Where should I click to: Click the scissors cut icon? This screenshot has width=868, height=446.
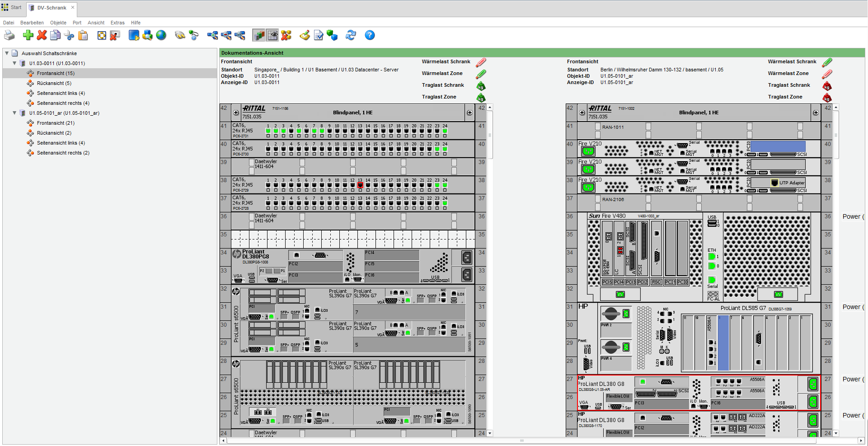[x=69, y=35]
